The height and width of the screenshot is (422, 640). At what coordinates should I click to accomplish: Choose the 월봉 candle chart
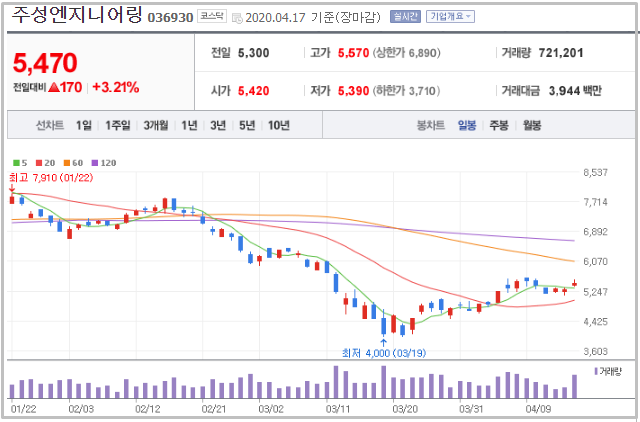point(532,125)
